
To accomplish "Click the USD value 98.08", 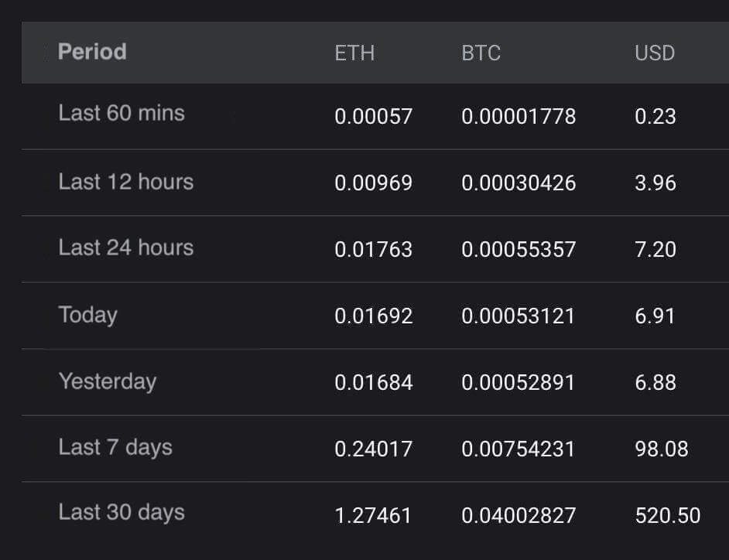I will click(661, 449).
